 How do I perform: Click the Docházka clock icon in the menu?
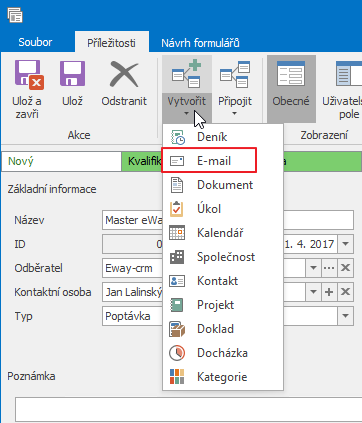[x=177, y=353]
